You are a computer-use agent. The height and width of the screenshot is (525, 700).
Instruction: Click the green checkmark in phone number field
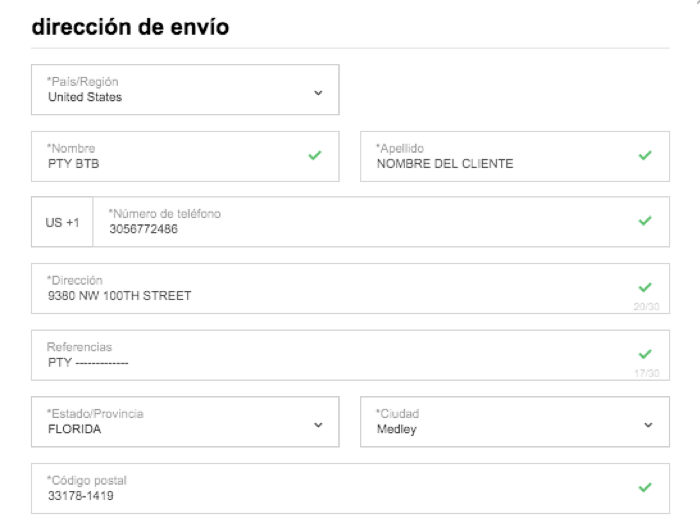(645, 221)
